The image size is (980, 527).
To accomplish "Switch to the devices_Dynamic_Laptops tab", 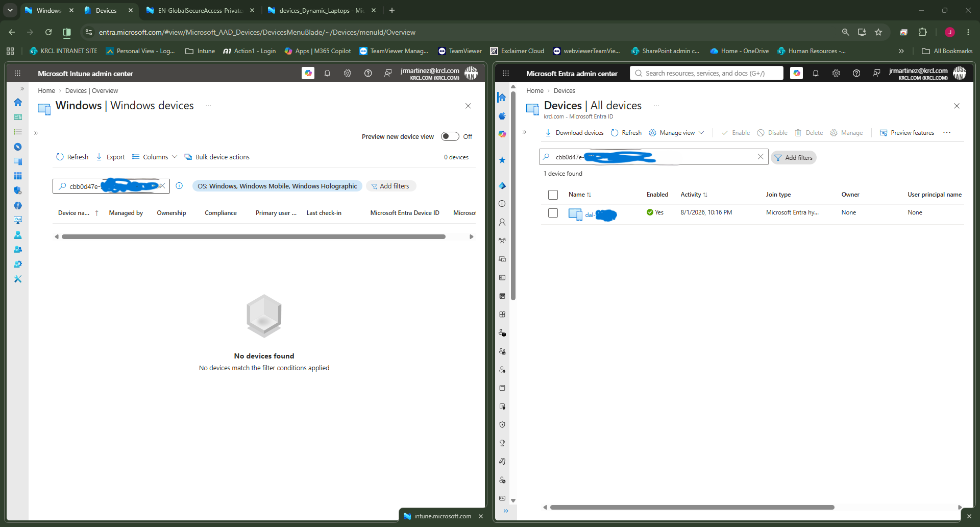I will (x=322, y=10).
